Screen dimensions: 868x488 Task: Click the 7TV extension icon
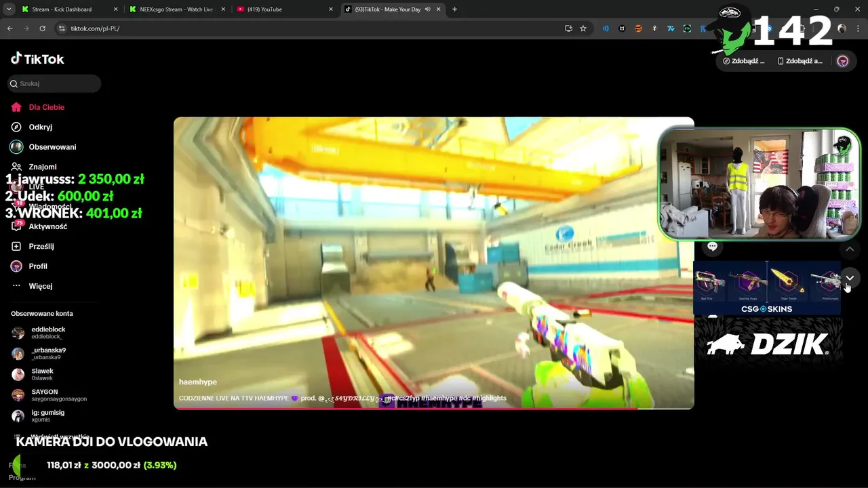click(x=671, y=28)
